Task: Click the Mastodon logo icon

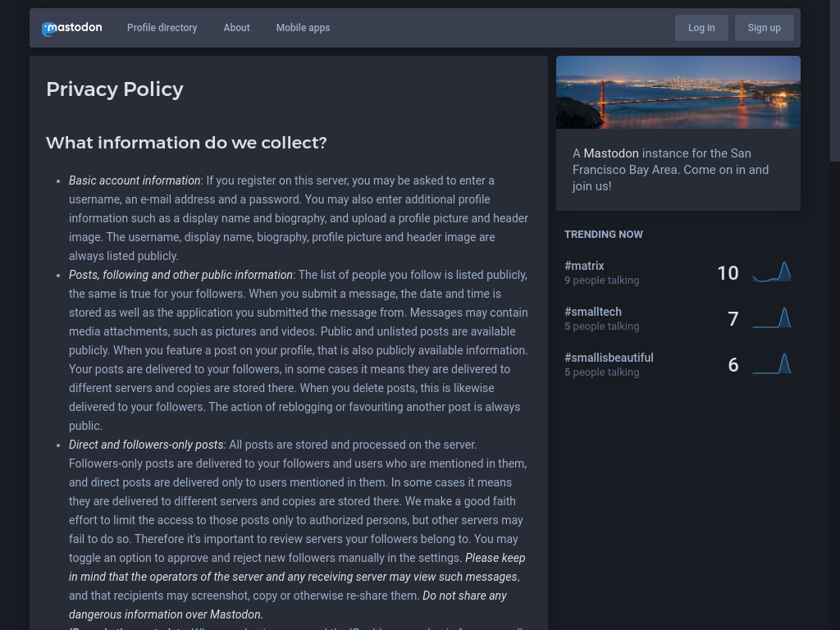Action: (x=49, y=29)
